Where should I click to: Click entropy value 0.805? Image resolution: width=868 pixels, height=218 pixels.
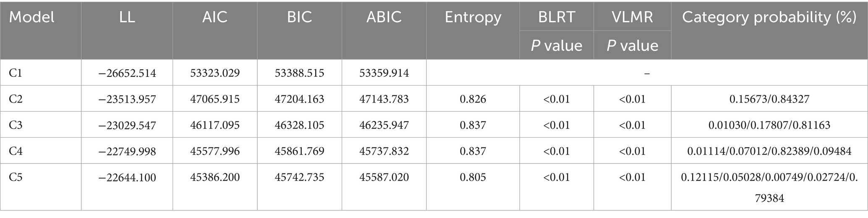(473, 177)
